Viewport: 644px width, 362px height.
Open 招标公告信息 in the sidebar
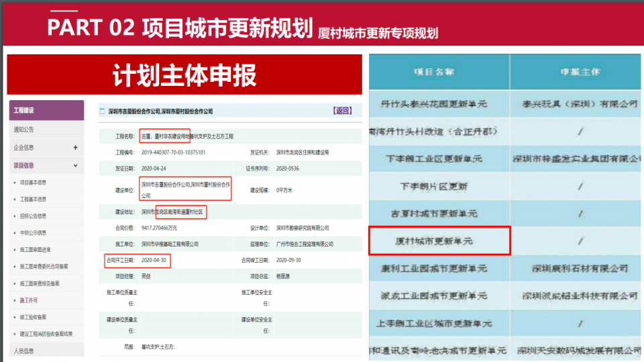(34, 216)
